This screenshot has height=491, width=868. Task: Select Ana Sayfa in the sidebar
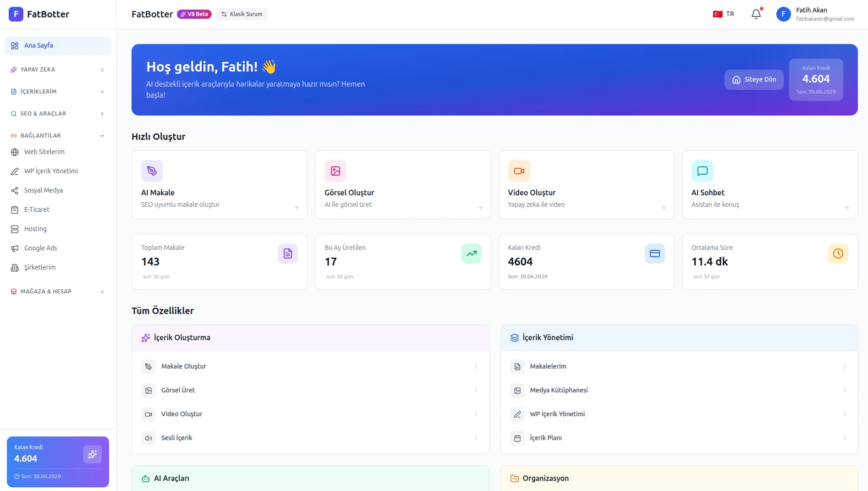tap(58, 46)
